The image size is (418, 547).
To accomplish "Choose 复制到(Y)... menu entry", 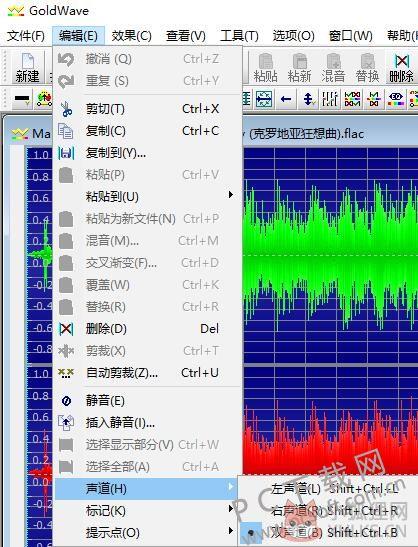I will coord(147,153).
